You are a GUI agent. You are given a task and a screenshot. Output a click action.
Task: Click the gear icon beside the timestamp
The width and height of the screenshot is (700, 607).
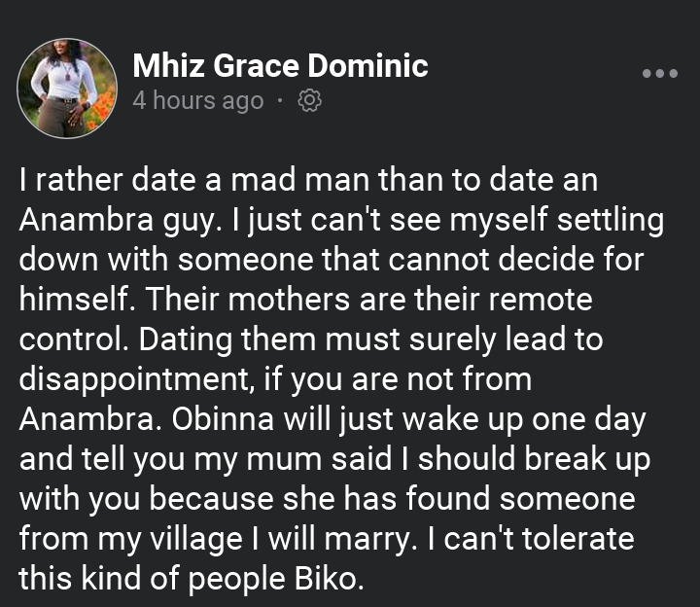(x=311, y=100)
